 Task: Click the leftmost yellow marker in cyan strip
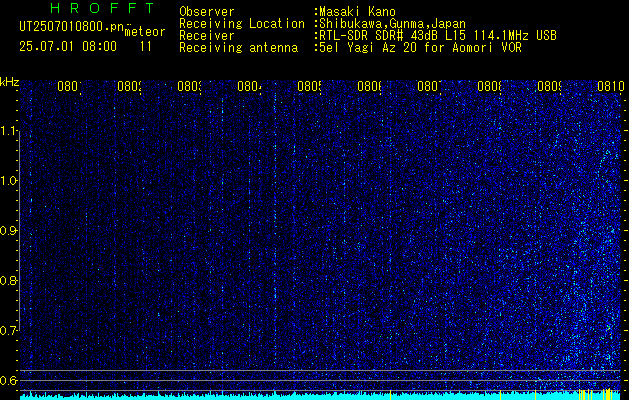click(x=390, y=395)
